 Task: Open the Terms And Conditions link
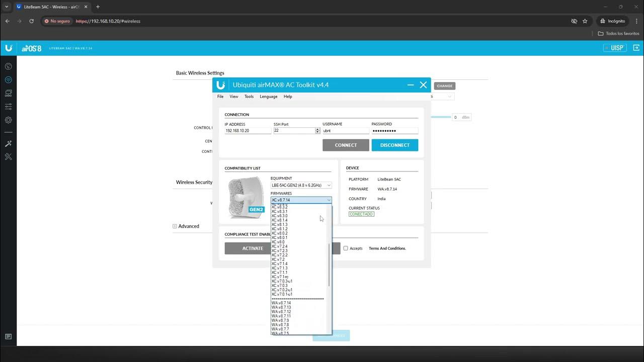pos(387,248)
